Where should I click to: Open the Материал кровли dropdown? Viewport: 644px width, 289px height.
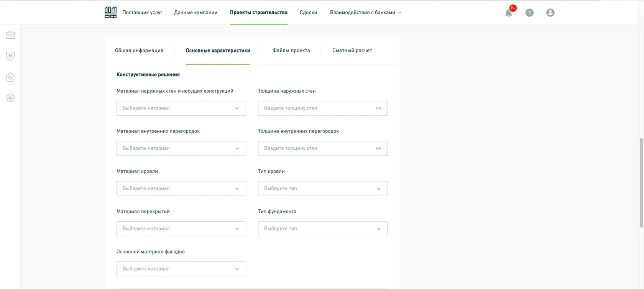click(181, 189)
